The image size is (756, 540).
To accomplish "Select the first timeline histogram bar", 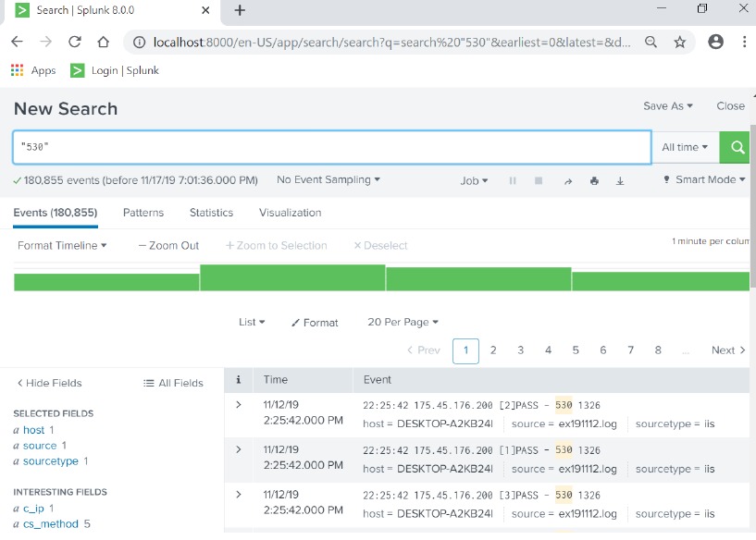I will pos(106,282).
